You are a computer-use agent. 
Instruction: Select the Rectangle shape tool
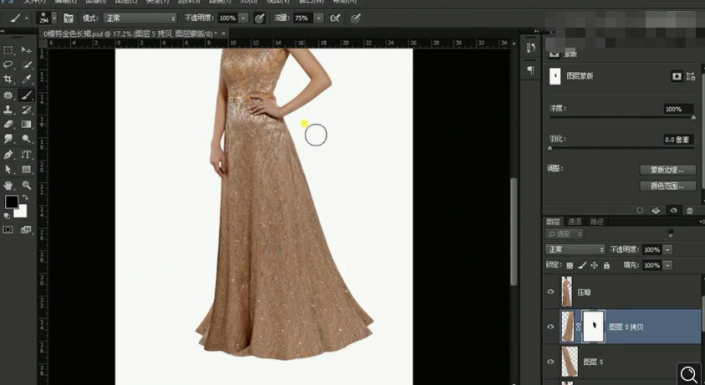(x=27, y=170)
